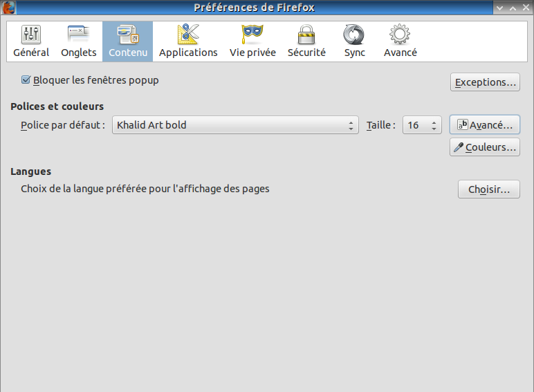Open the Police par défaut font dropdown
Image resolution: width=534 pixels, height=392 pixels.
(x=235, y=125)
